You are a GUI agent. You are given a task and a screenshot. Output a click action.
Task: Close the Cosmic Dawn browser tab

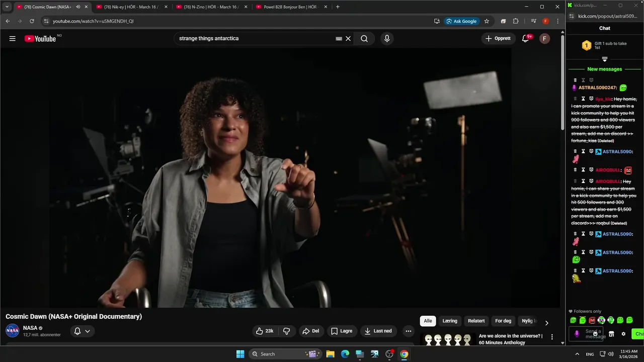86,7
